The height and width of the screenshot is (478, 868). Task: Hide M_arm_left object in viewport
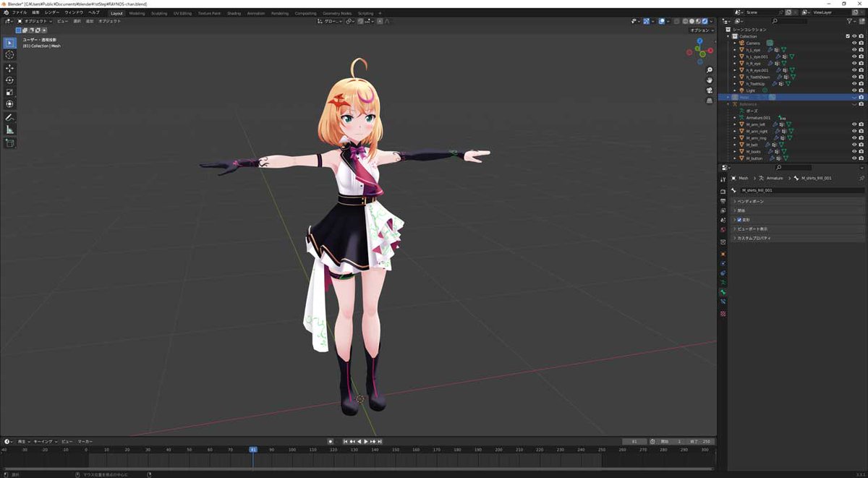[x=854, y=124]
